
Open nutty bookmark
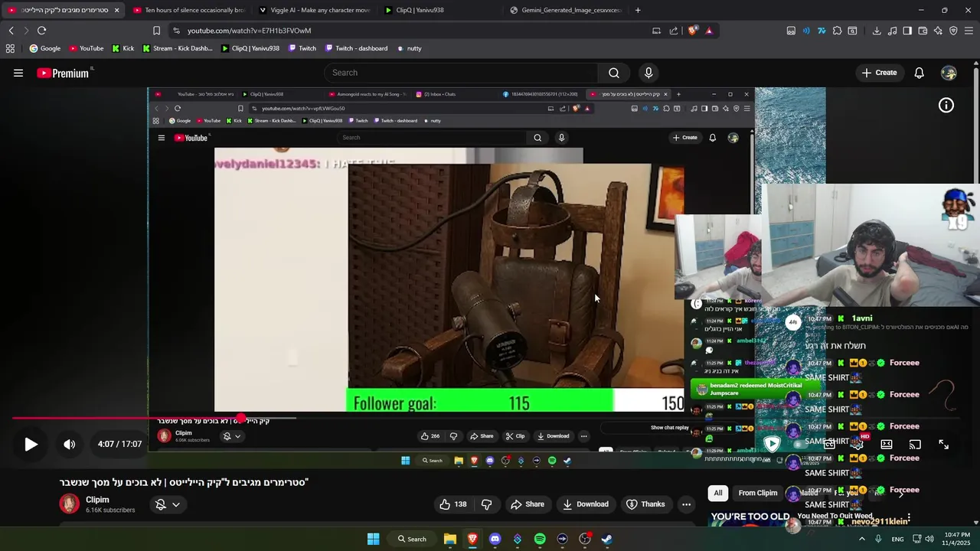410,48
